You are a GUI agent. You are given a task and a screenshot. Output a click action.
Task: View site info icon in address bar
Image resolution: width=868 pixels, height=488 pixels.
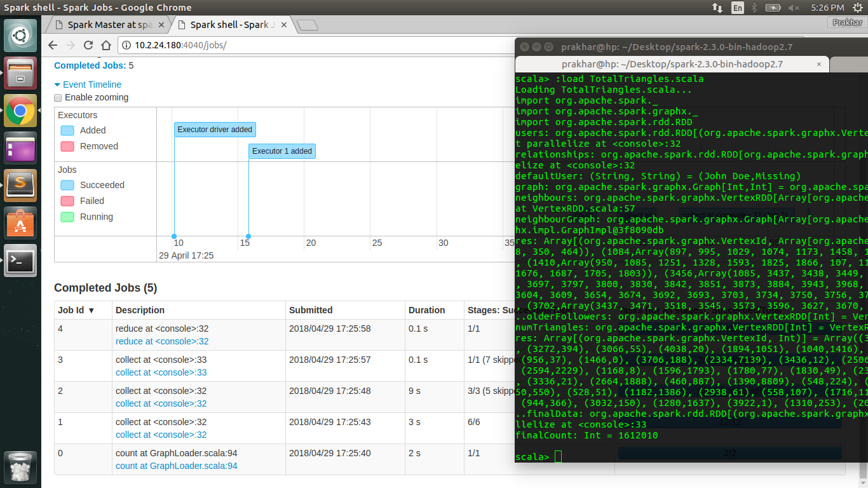[x=126, y=45]
